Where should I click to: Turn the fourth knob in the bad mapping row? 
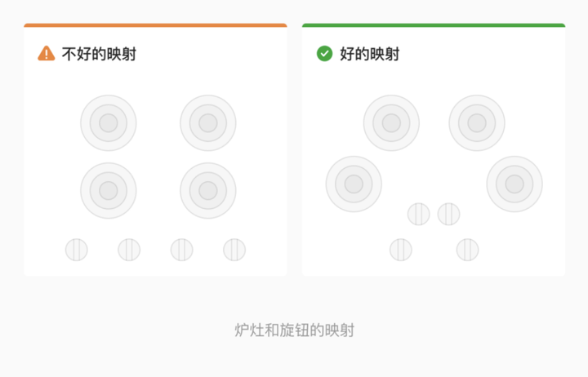point(234,250)
